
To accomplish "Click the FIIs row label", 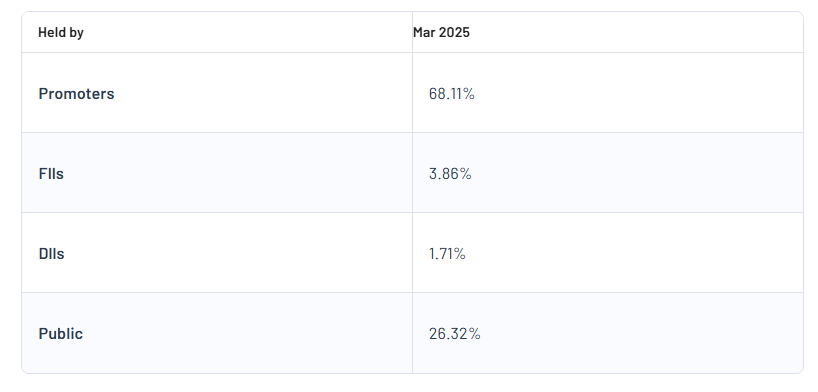I will [x=51, y=173].
